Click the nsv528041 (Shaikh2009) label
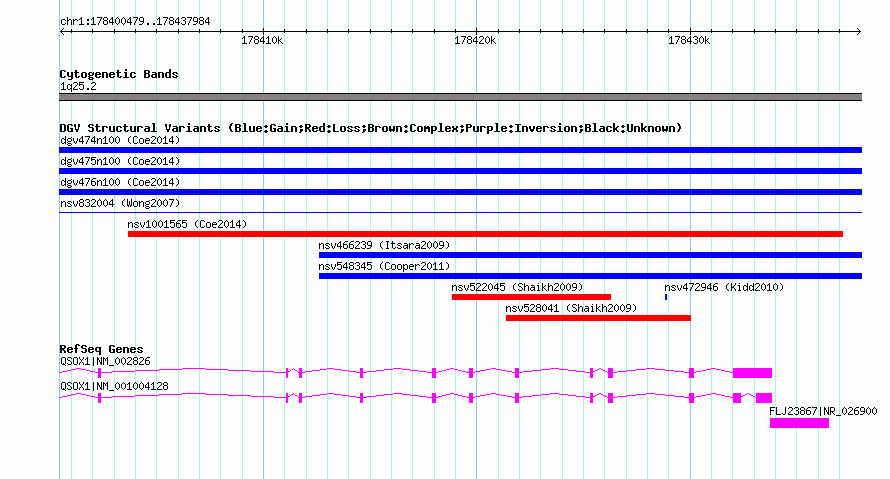Screen dimensions: 890x479 point(571,308)
